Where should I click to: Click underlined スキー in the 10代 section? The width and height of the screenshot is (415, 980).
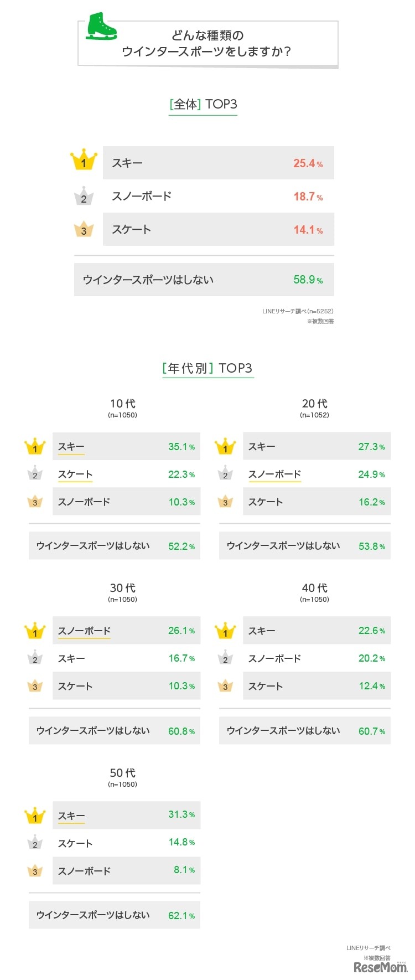pyautogui.click(x=71, y=447)
